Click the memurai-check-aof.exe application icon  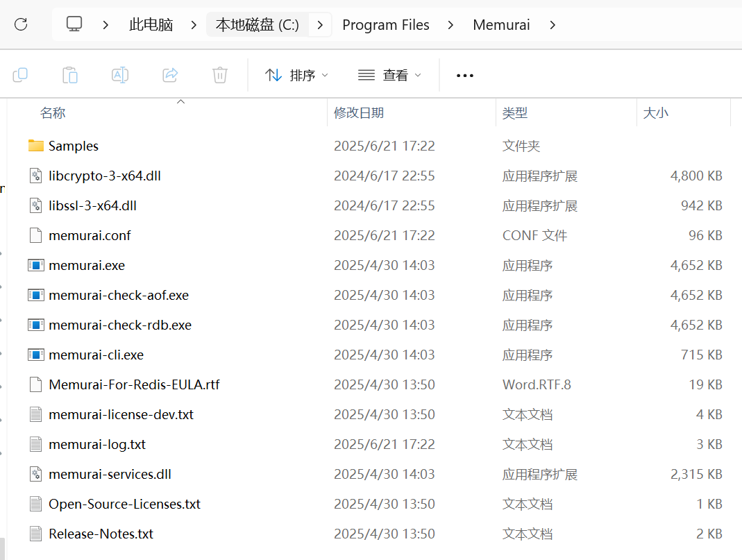tap(36, 295)
